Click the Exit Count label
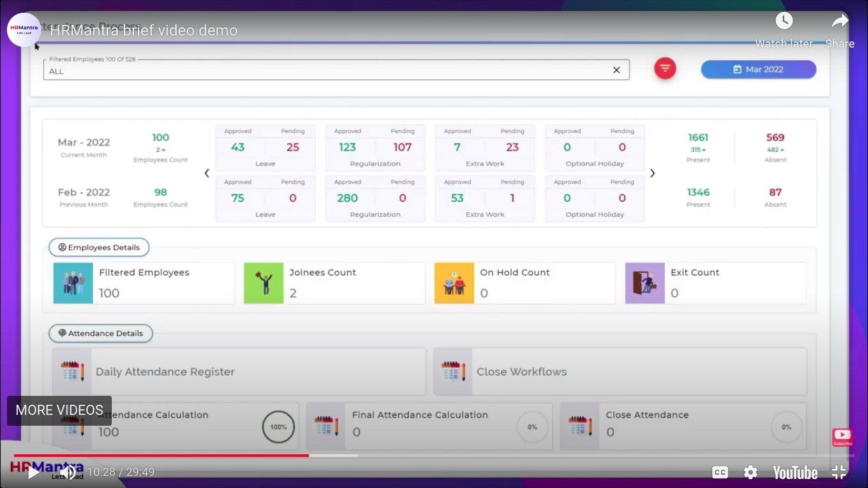868x488 pixels. point(695,273)
